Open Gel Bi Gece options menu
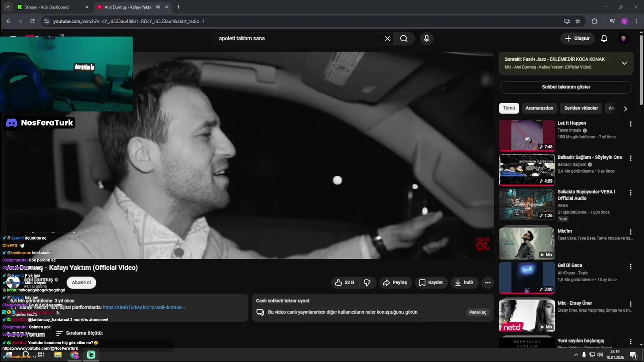This screenshot has width=644, height=362. (630, 266)
